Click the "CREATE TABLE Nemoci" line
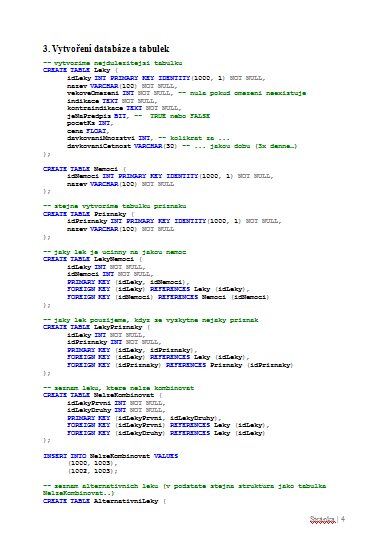Screen dimensions: 390x545 coord(84,169)
